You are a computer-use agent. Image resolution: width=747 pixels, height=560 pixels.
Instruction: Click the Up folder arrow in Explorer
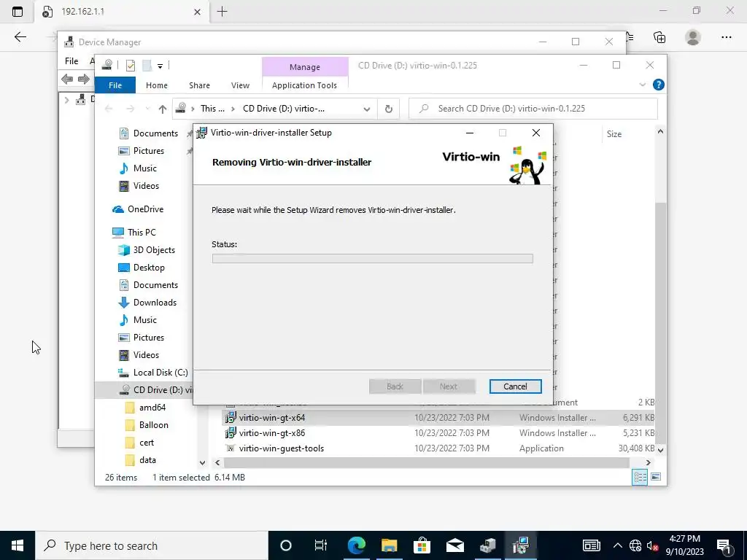pos(163,109)
